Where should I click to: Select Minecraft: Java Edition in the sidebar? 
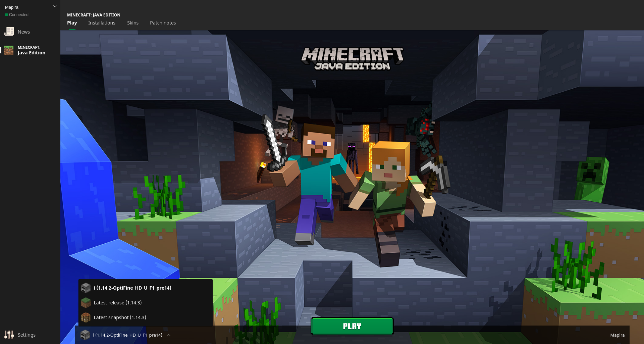coord(30,50)
